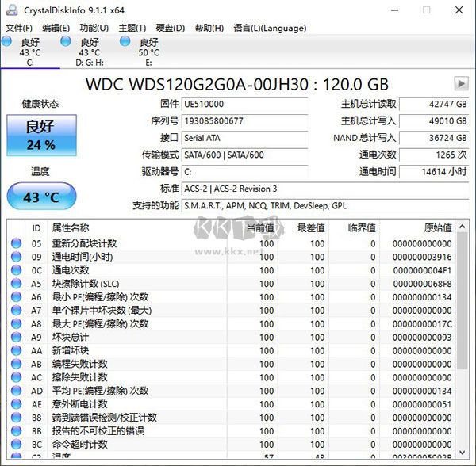This screenshot has width=476, height=466.
Task: Click status orb for attribute AC 擦除失败计数
Action: click(x=16, y=377)
